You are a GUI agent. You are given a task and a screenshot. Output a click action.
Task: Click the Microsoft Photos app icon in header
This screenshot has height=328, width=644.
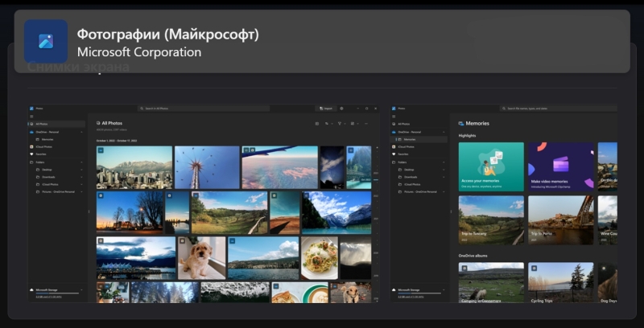(x=45, y=41)
